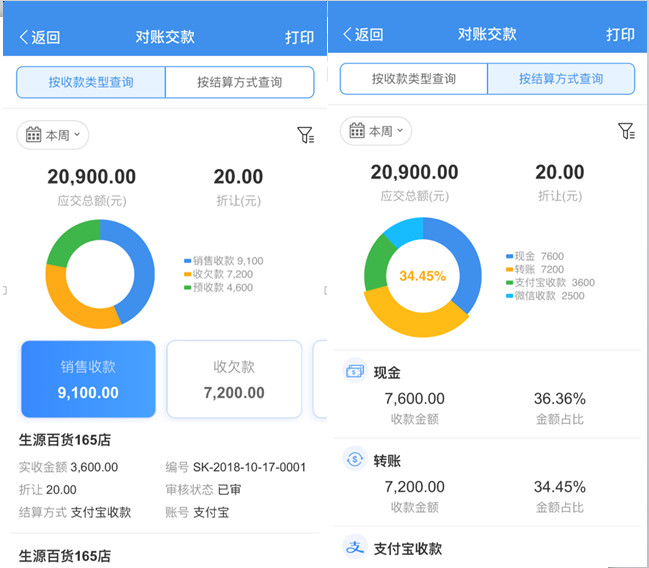Click the blue 销售收款 legend swatch
The width and height of the screenshot is (649, 568).
[x=187, y=262]
